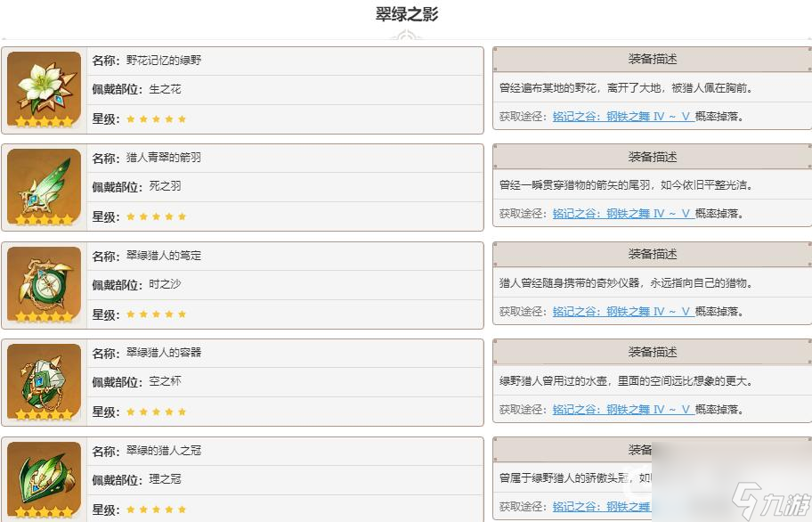
Task: Click 装备描述 header beside 翠绿猎人的容器
Action: (653, 352)
